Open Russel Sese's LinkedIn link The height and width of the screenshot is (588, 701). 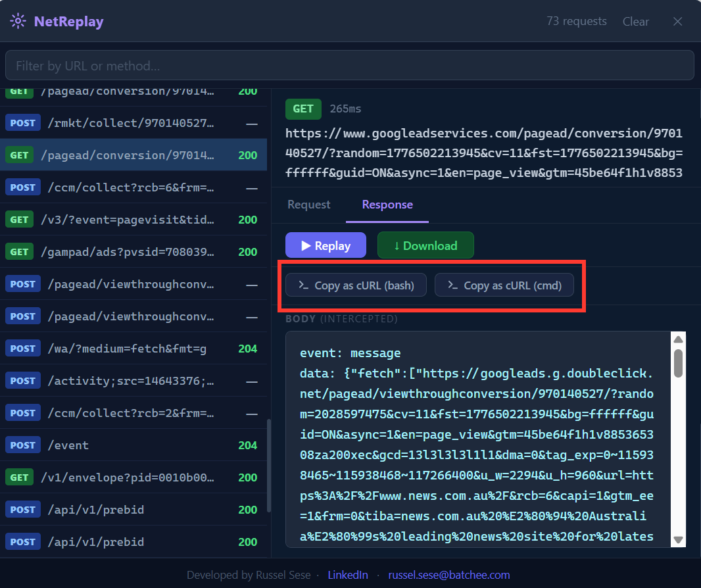point(348,574)
